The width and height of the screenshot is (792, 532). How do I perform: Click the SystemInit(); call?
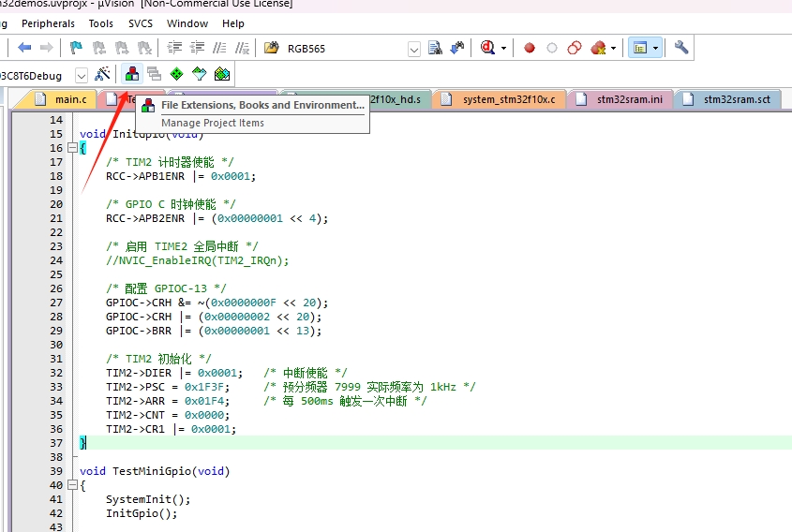pyautogui.click(x=148, y=499)
